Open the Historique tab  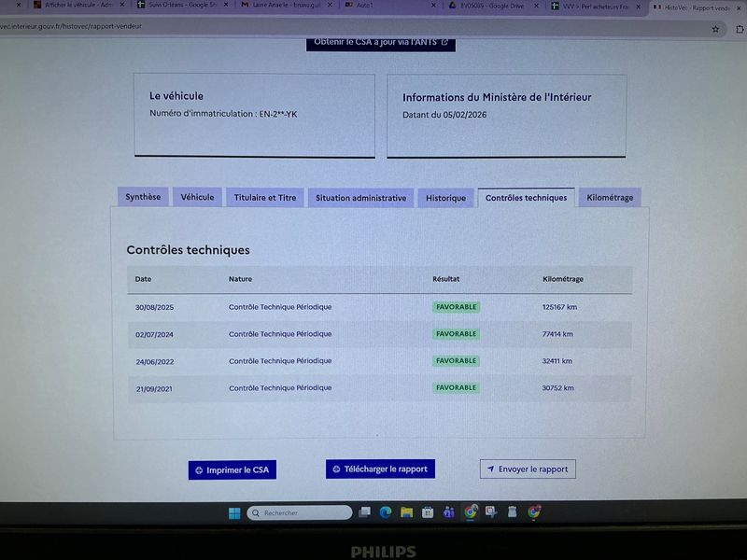(x=446, y=198)
